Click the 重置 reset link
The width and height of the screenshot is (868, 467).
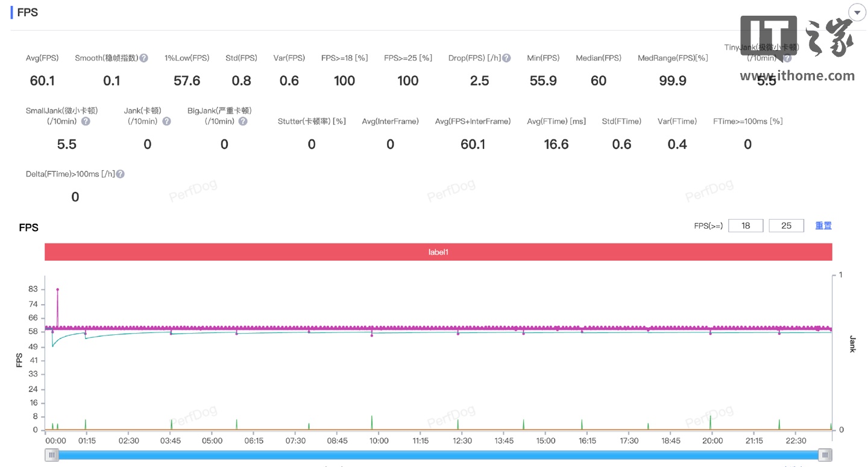823,226
